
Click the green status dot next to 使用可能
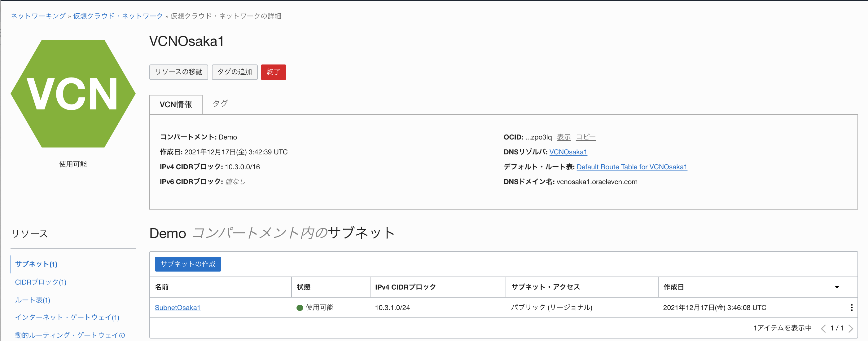pos(299,307)
